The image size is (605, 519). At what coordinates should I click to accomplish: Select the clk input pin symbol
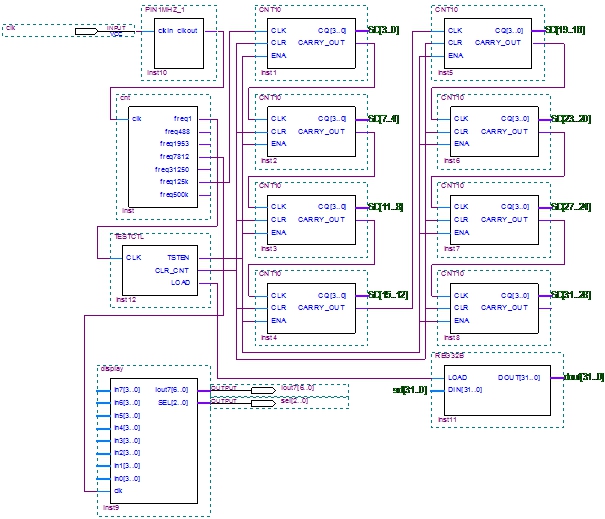click(x=86, y=31)
